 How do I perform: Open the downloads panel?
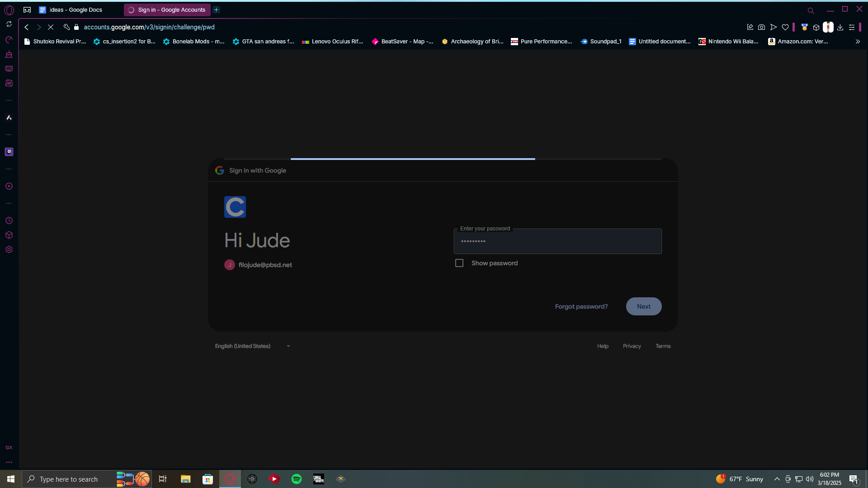click(840, 27)
